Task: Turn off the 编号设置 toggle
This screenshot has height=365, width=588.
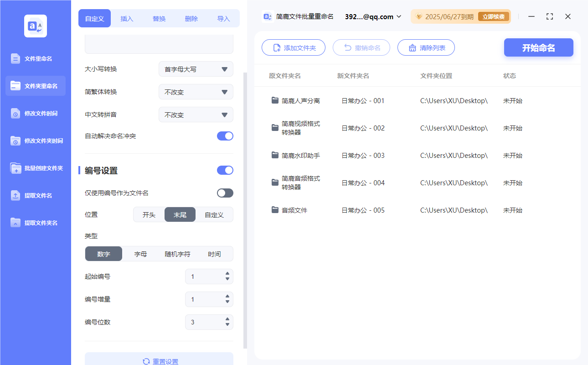Action: point(225,170)
